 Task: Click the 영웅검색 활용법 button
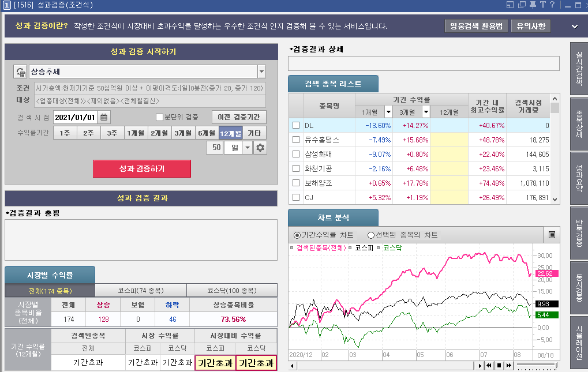coord(476,26)
